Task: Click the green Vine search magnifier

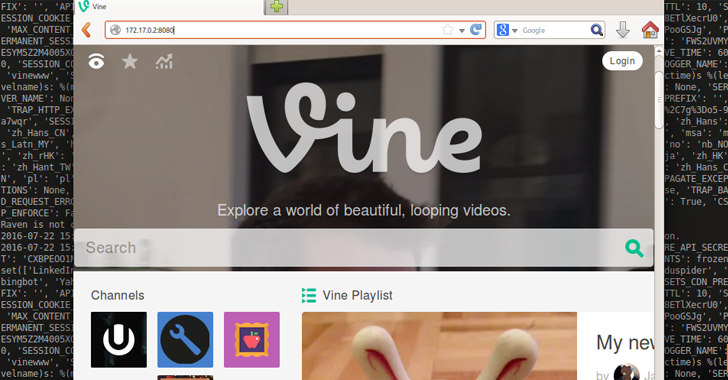Action: (x=634, y=248)
